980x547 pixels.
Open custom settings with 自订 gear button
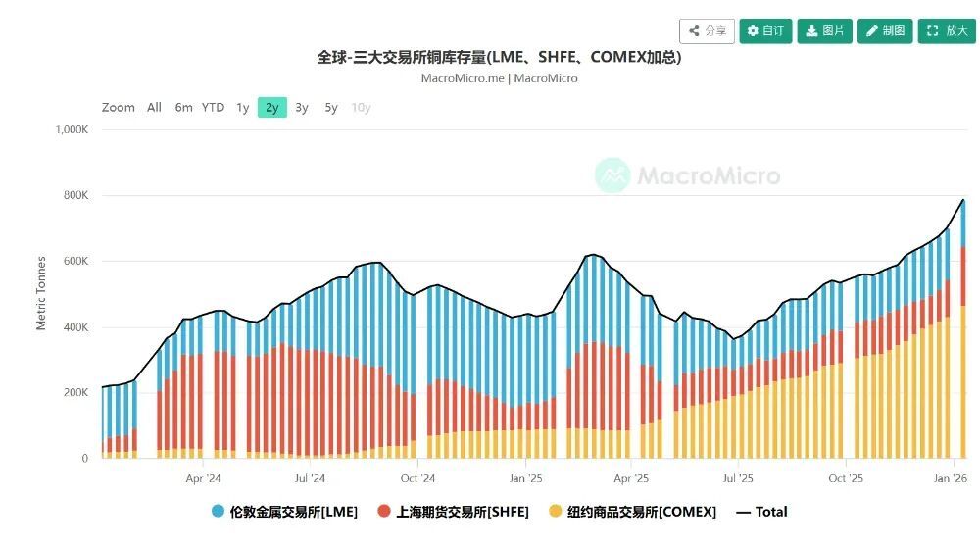765,30
